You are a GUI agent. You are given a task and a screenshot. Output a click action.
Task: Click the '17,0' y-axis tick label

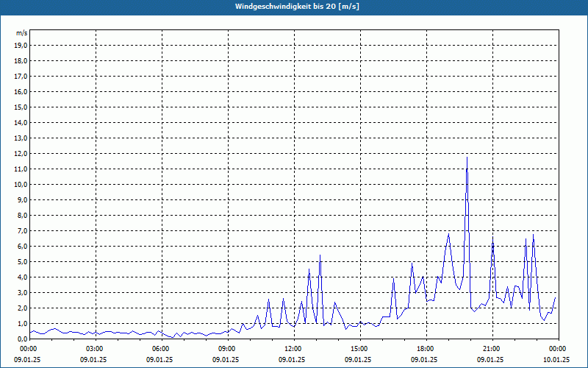tap(21, 77)
